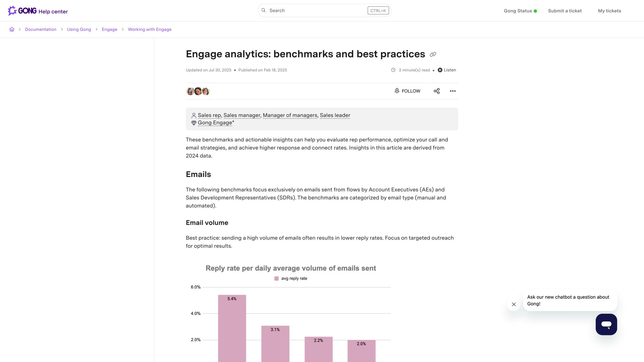Start the Listen audio playback icon
This screenshot has width=644, height=362.
click(440, 70)
